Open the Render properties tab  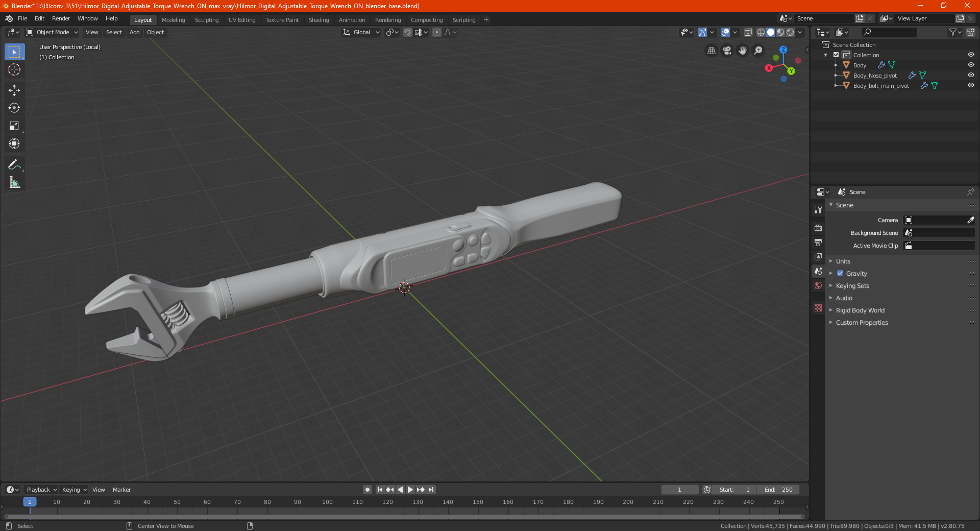tap(818, 228)
